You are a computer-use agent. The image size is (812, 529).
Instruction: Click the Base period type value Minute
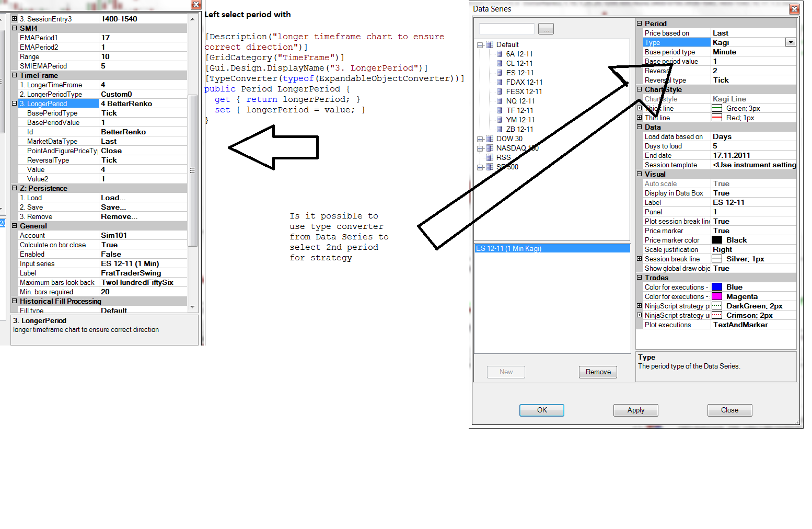coord(753,52)
